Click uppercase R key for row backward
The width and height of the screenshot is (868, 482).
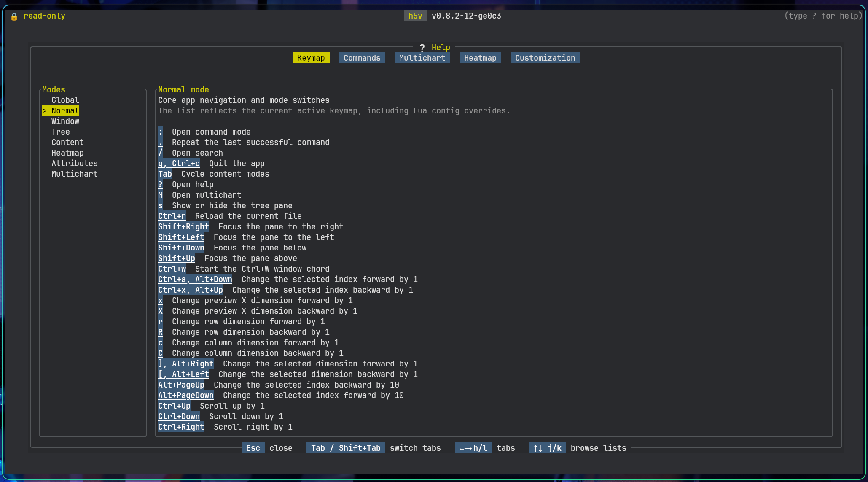pyautogui.click(x=160, y=332)
